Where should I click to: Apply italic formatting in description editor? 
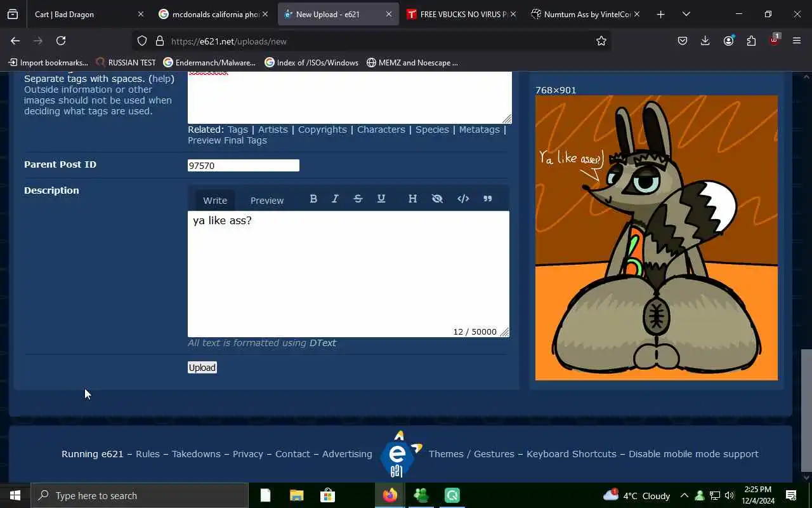click(335, 199)
